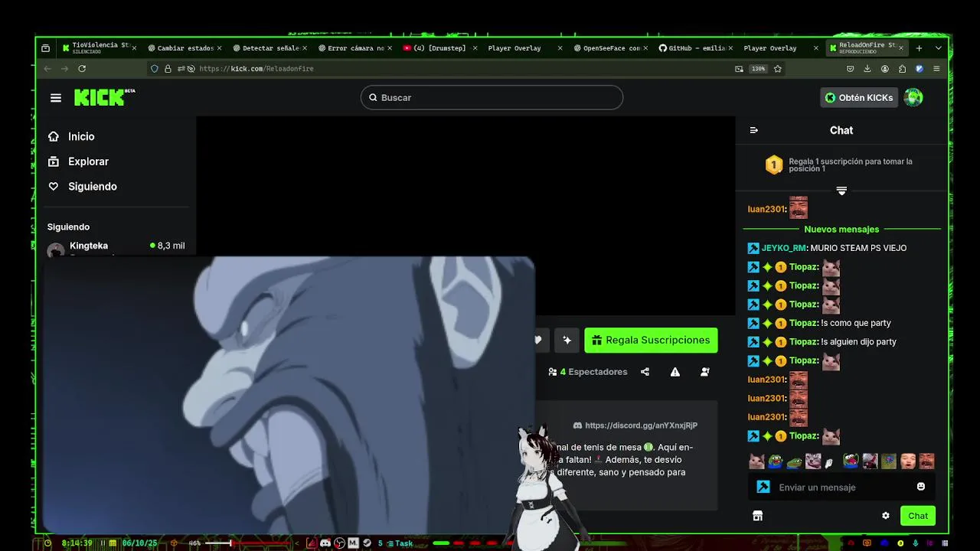
Task: Open the browser application menu icon
Action: [x=936, y=69]
